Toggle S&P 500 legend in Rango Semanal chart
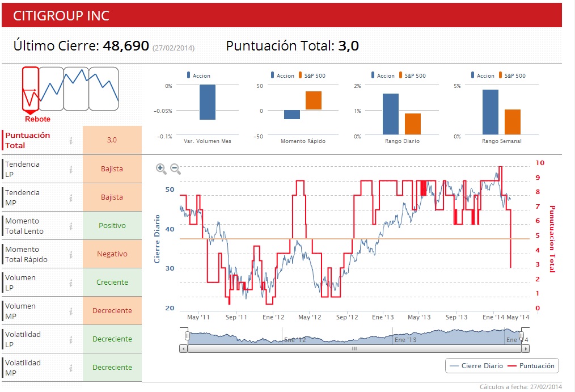 (x=512, y=75)
